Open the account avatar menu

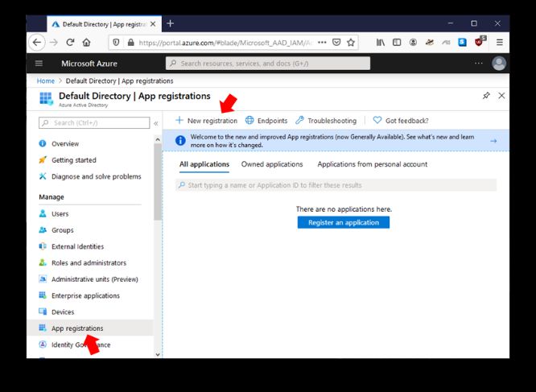click(x=499, y=64)
